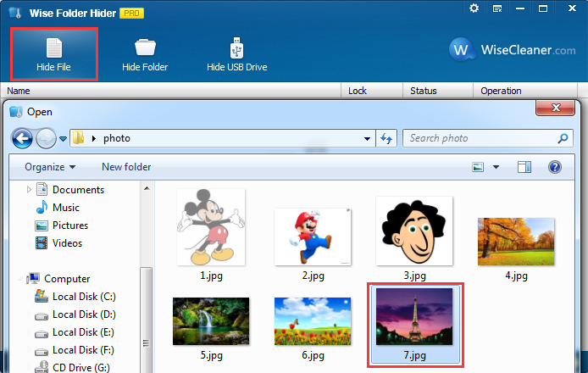Visit the WiseCleaner.com logo link
Screen dimensions: 588x373
point(512,49)
